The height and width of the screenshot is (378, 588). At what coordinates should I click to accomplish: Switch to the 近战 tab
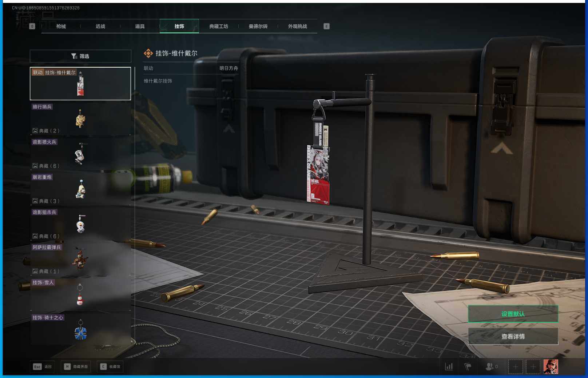pos(100,26)
